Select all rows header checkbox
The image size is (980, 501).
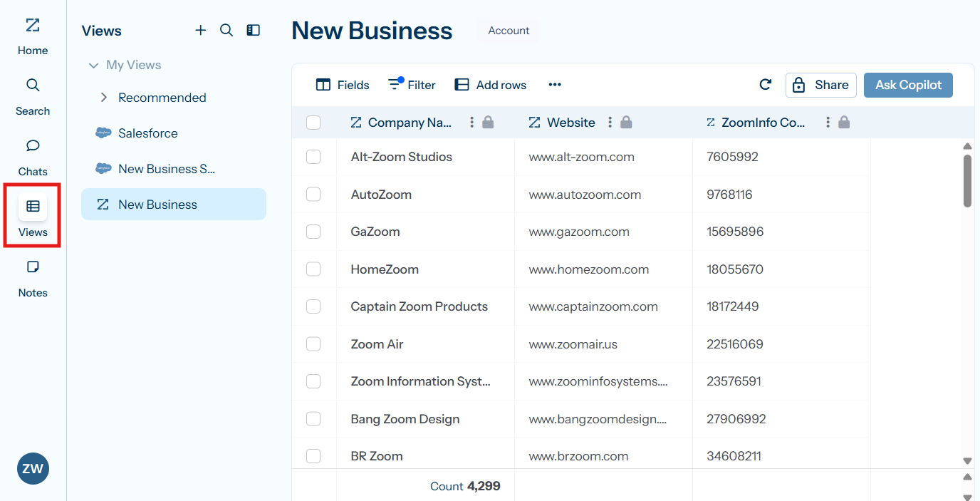313,123
